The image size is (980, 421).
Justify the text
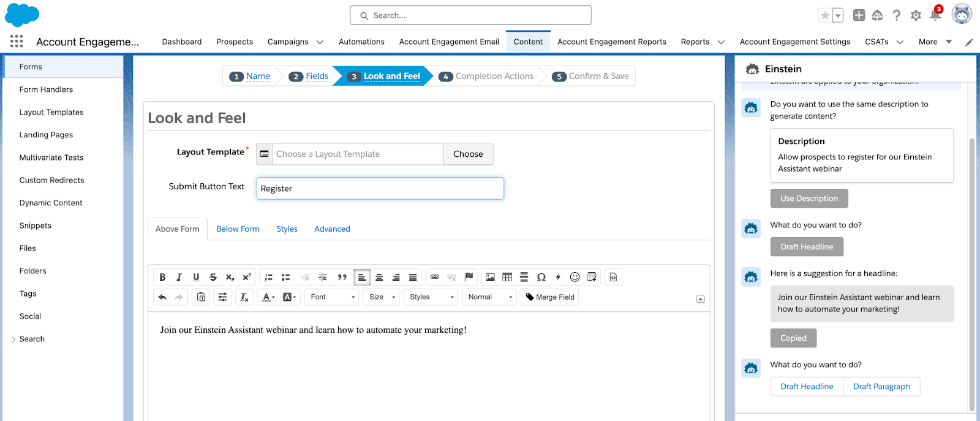pos(413,277)
